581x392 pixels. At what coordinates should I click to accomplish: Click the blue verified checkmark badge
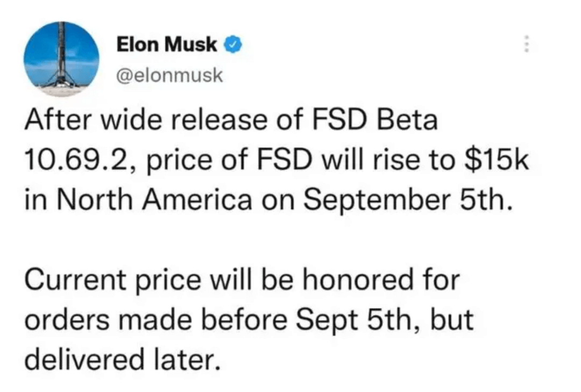tap(232, 45)
